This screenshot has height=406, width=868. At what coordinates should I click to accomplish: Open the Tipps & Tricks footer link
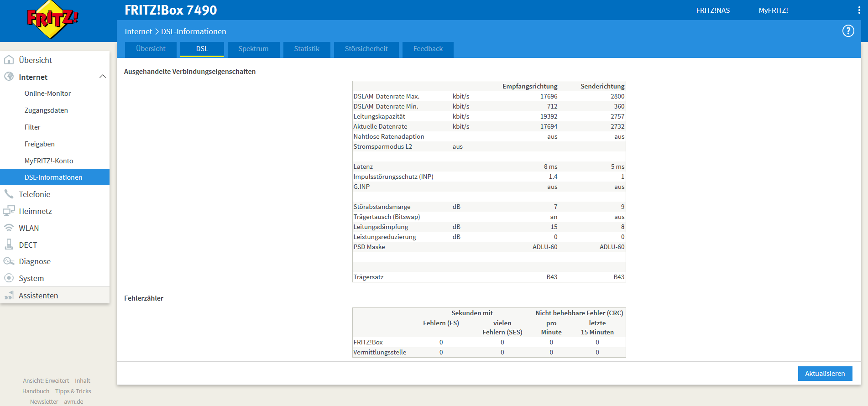click(x=73, y=391)
